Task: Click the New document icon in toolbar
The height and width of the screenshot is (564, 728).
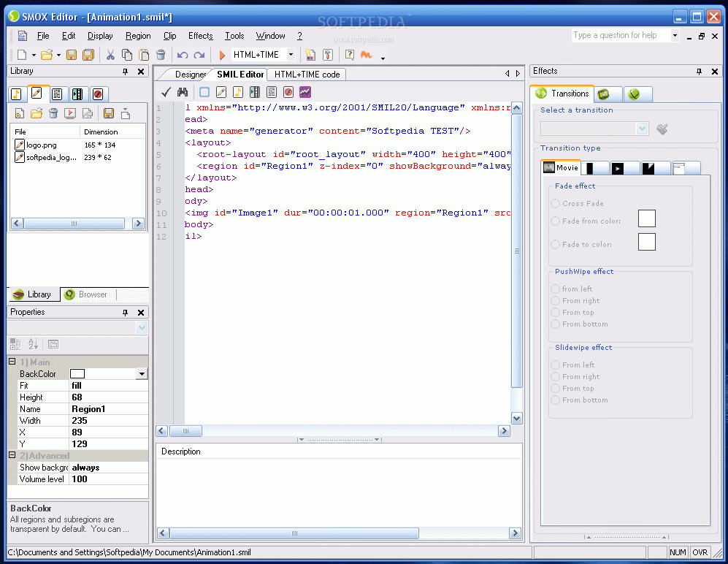Action: coord(22,55)
